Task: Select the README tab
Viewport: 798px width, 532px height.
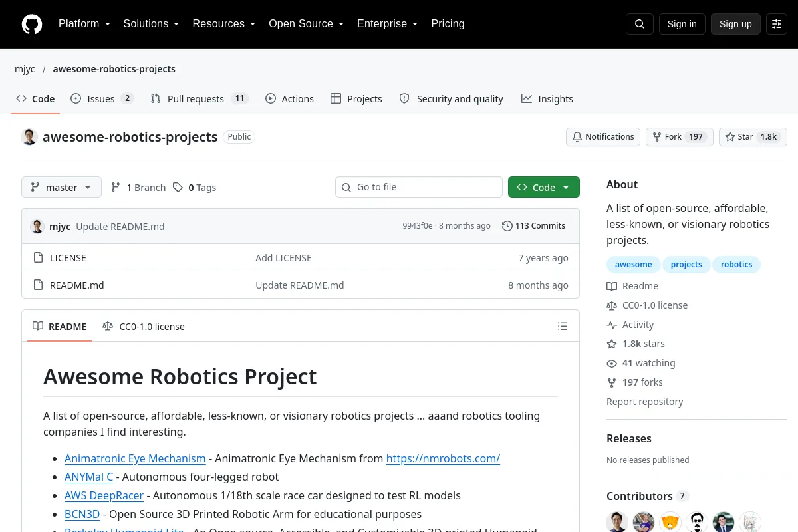Action: [60, 326]
